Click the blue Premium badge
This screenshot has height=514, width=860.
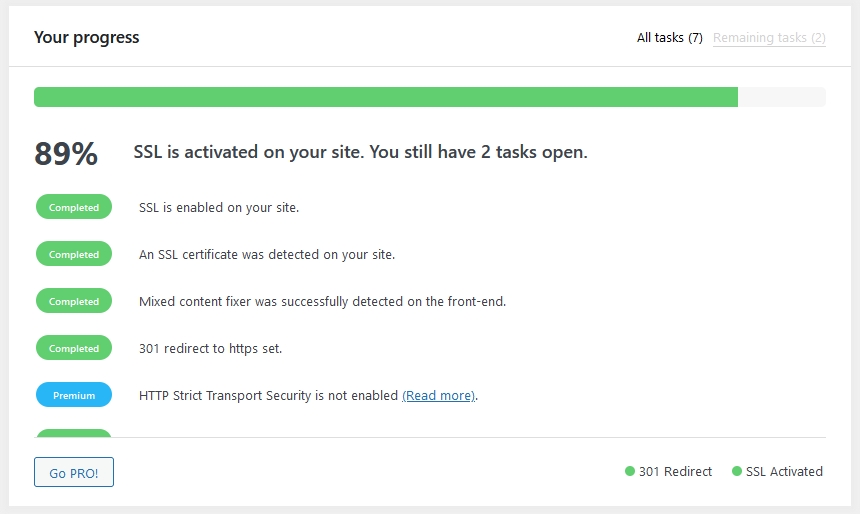[74, 396]
